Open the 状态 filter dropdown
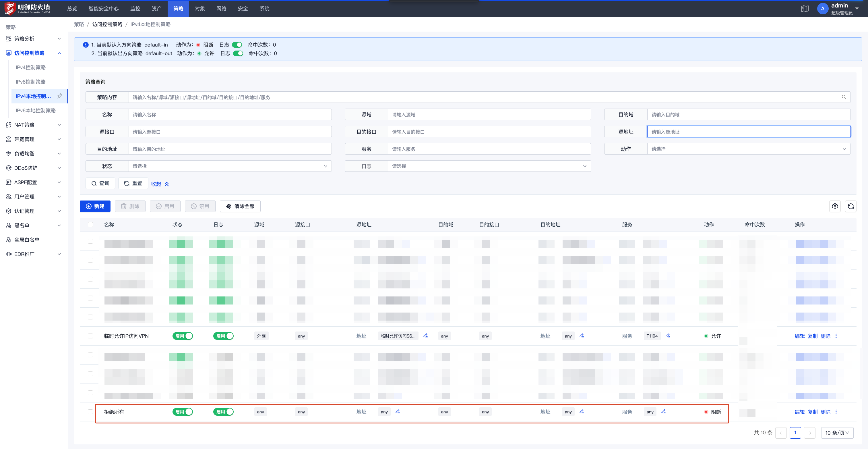The width and height of the screenshot is (868, 449). tap(230, 166)
